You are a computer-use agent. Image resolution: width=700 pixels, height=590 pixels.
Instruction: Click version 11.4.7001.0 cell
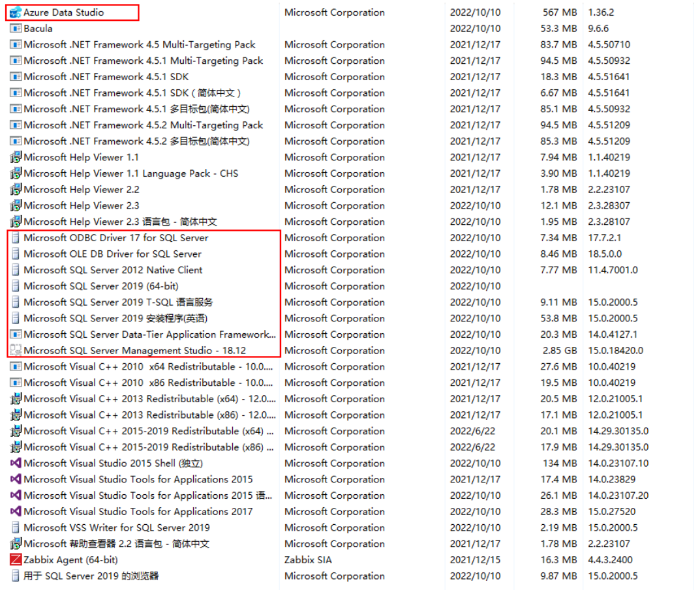[613, 270]
